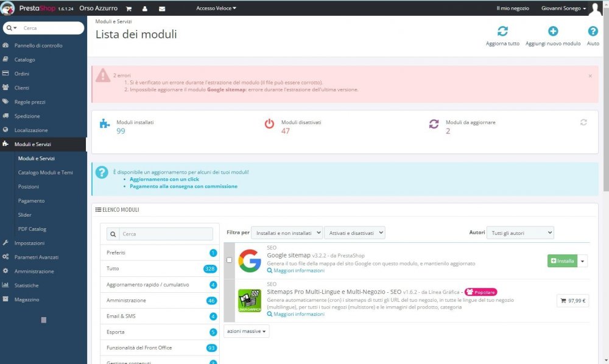Click the Moduli installati puzzle icon
Viewport: 609px width, 364px height.
coord(105,124)
